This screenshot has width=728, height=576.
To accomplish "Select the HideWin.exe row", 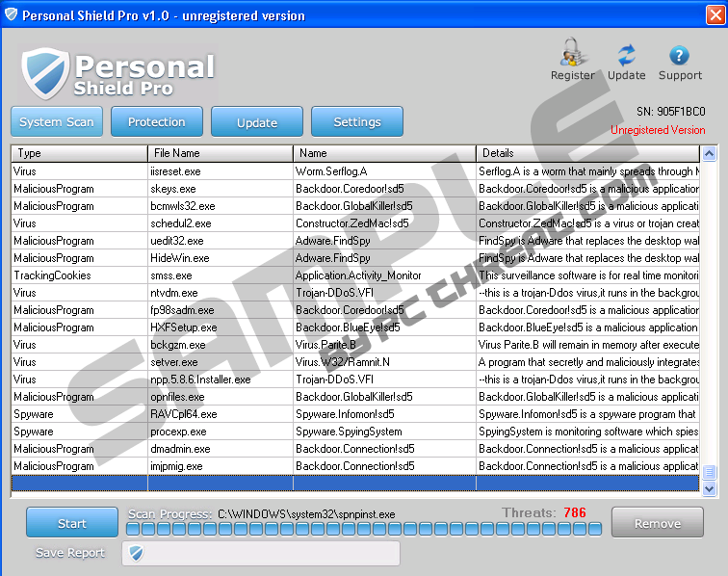I will click(x=355, y=258).
